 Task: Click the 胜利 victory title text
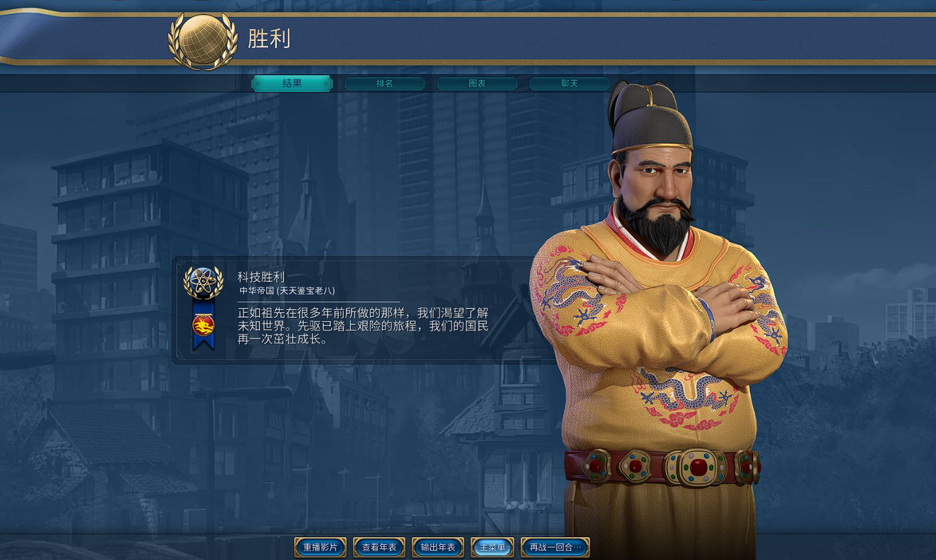(x=269, y=39)
